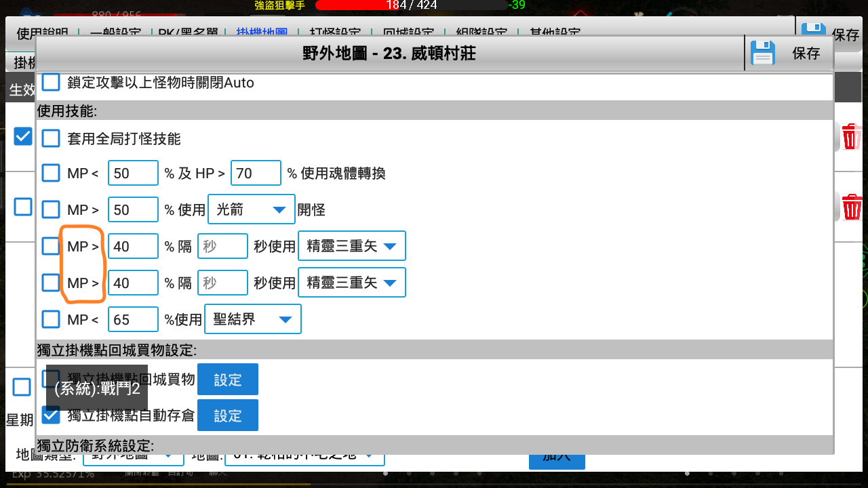Switch to the 回城設定 tab in background window
Viewport: 868px width, 488px height.
pyautogui.click(x=408, y=32)
